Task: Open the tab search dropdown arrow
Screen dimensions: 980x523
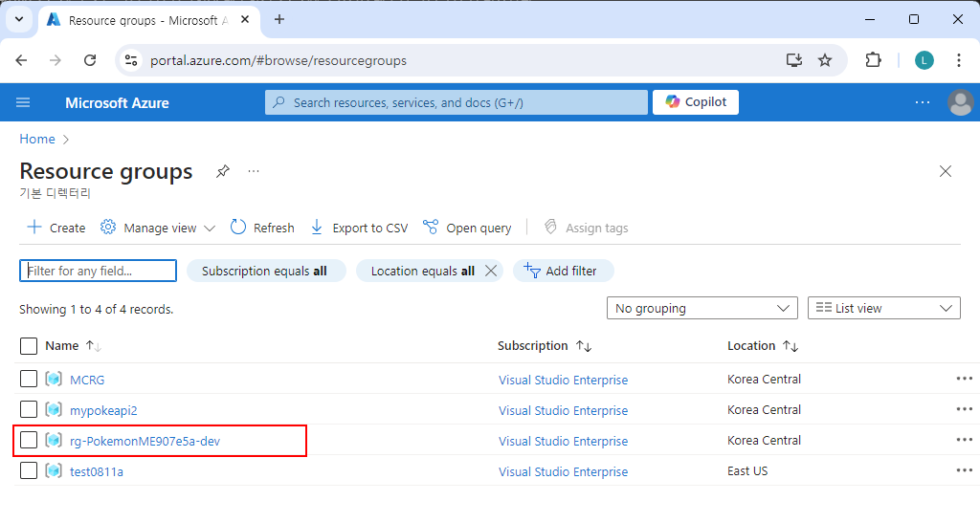Action: click(19, 19)
